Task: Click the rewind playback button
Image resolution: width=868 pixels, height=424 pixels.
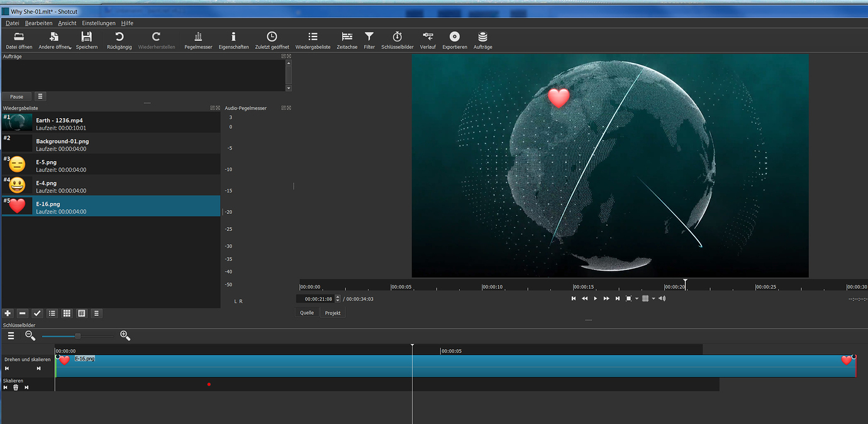Action: coord(585,299)
